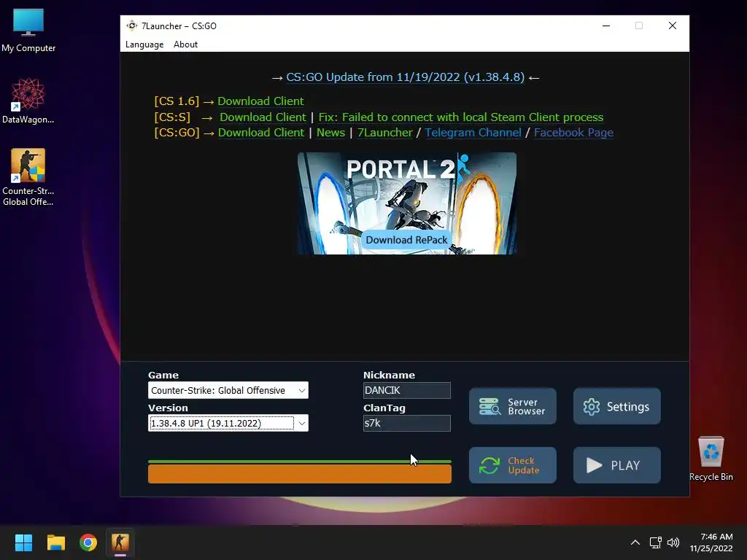This screenshot has height=560, width=747.
Task: Open the Facebook Page link
Action: click(573, 133)
